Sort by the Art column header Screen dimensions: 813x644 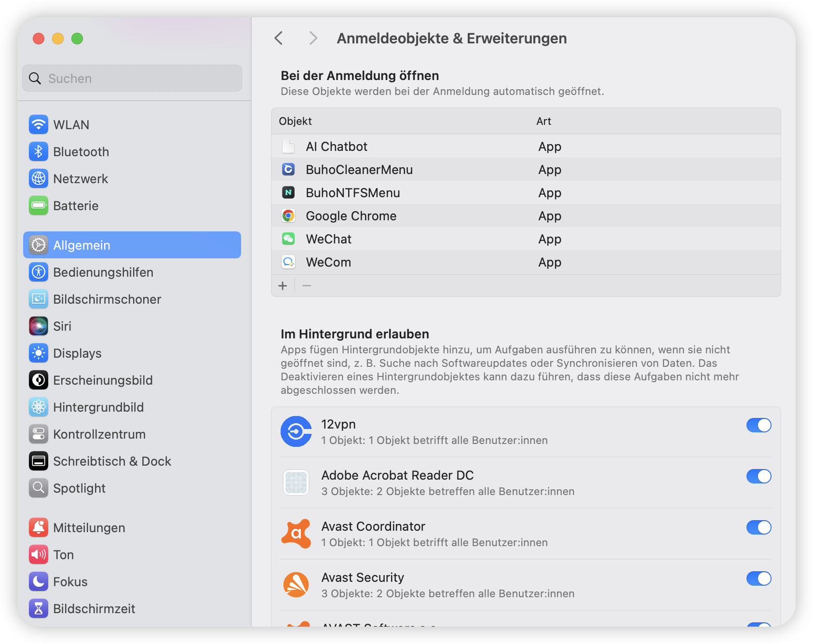(543, 121)
